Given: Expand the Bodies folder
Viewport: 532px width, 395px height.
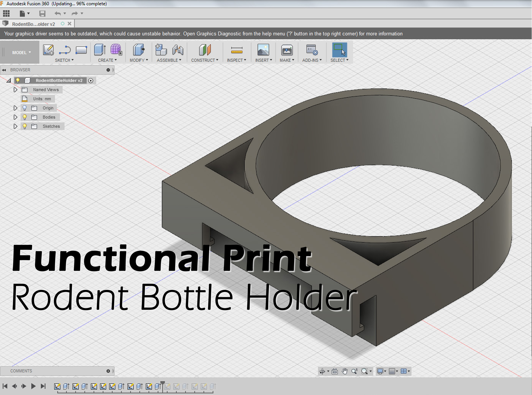Looking at the screenshot, I should (15, 117).
